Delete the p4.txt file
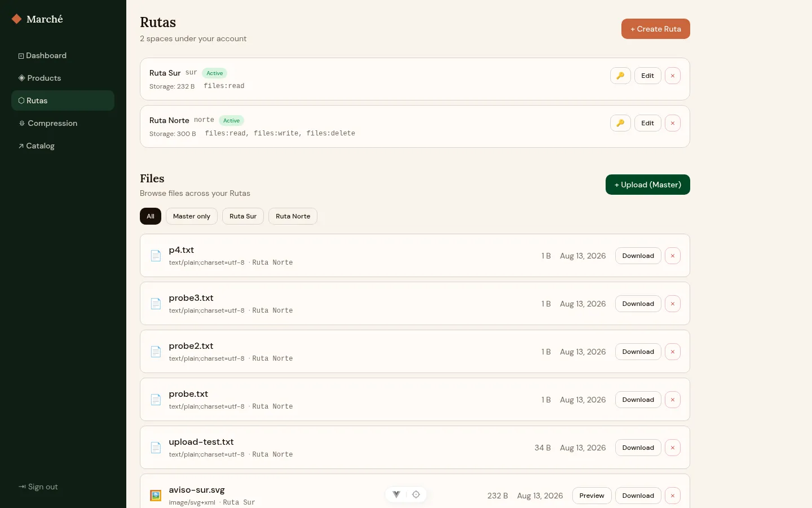812x508 pixels. [x=672, y=256]
